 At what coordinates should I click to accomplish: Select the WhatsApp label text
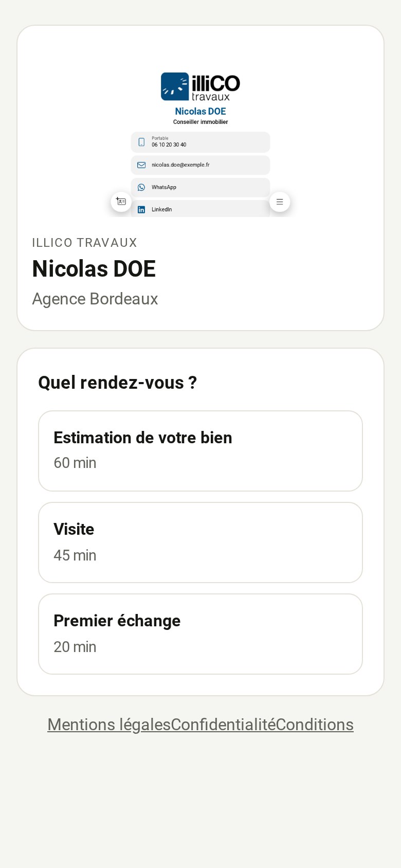(x=164, y=187)
